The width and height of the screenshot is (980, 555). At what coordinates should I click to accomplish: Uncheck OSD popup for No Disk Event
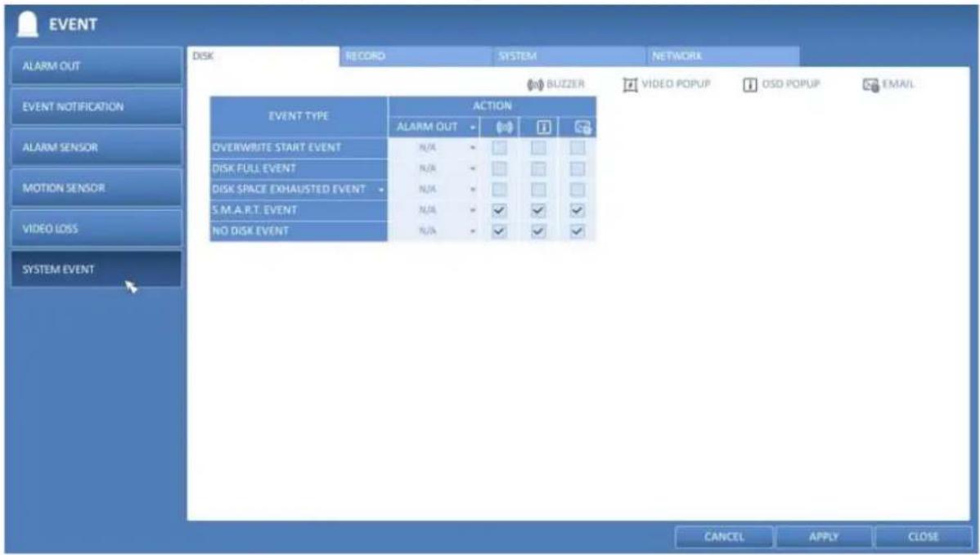[x=538, y=231]
